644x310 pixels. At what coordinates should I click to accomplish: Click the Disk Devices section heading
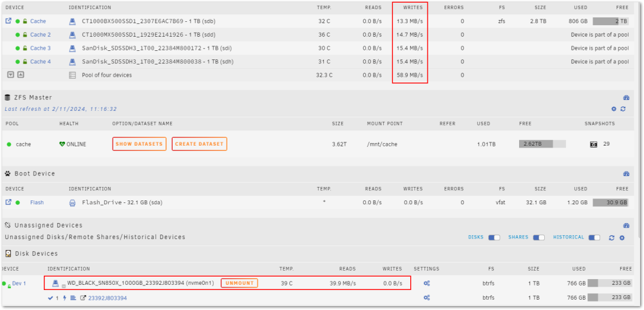[36, 253]
